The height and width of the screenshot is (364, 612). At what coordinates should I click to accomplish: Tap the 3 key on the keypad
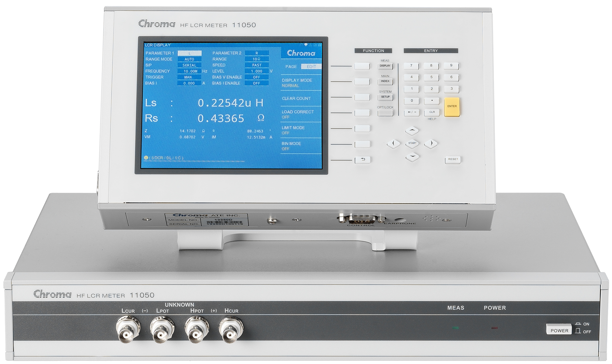click(x=451, y=89)
